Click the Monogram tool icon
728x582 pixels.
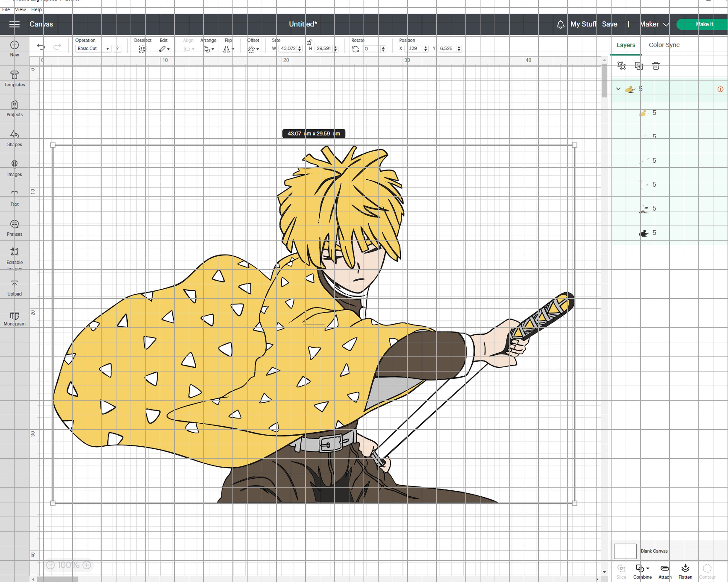(x=15, y=316)
